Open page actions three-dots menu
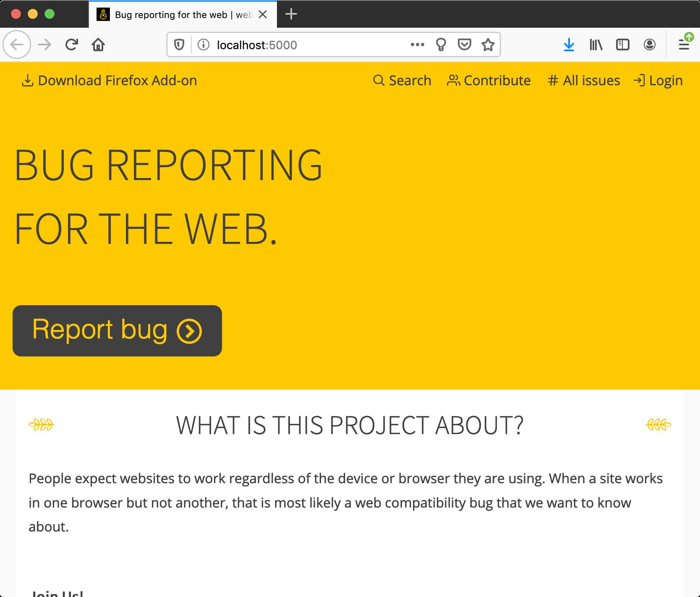Image resolution: width=700 pixels, height=597 pixels. (417, 45)
